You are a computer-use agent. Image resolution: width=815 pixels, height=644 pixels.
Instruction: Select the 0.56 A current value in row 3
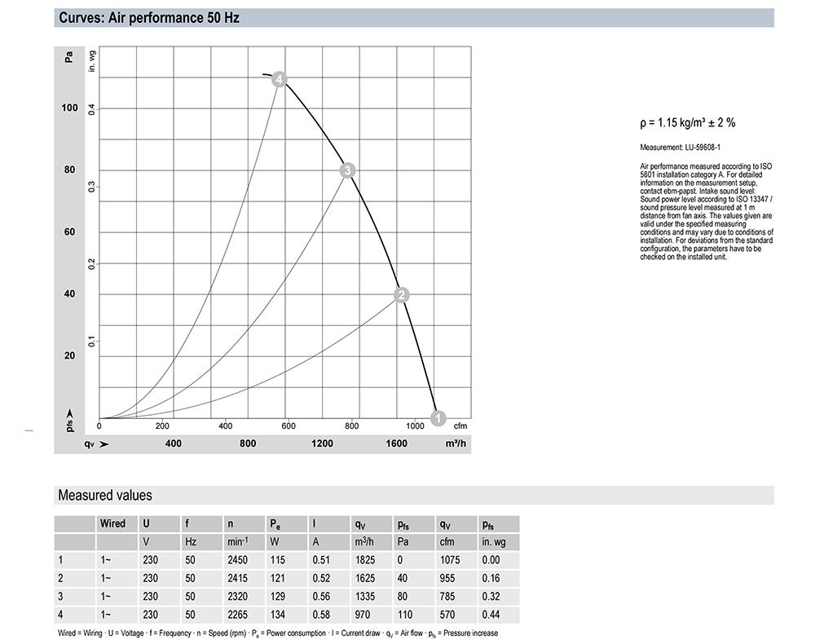coord(324,598)
